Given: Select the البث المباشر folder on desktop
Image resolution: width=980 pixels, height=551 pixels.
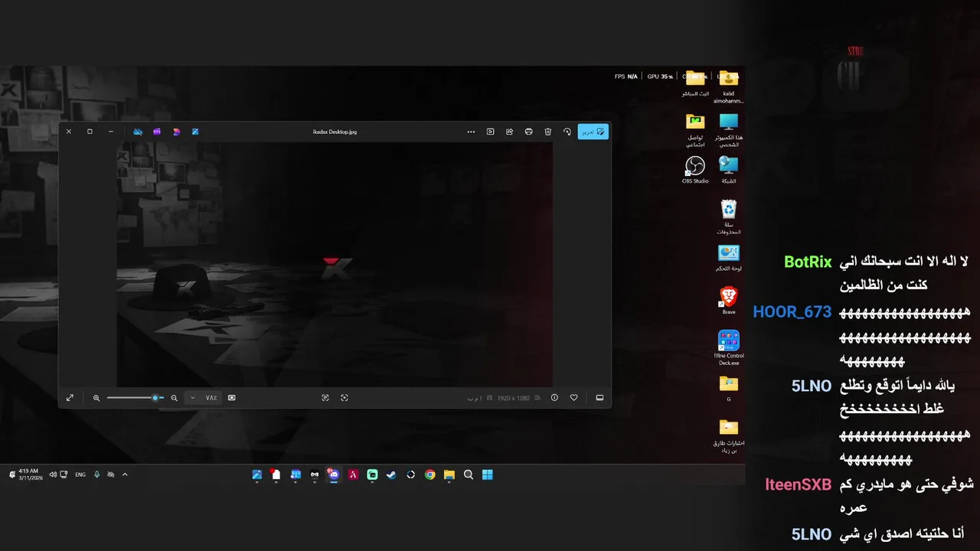Looking at the screenshot, I should [695, 83].
